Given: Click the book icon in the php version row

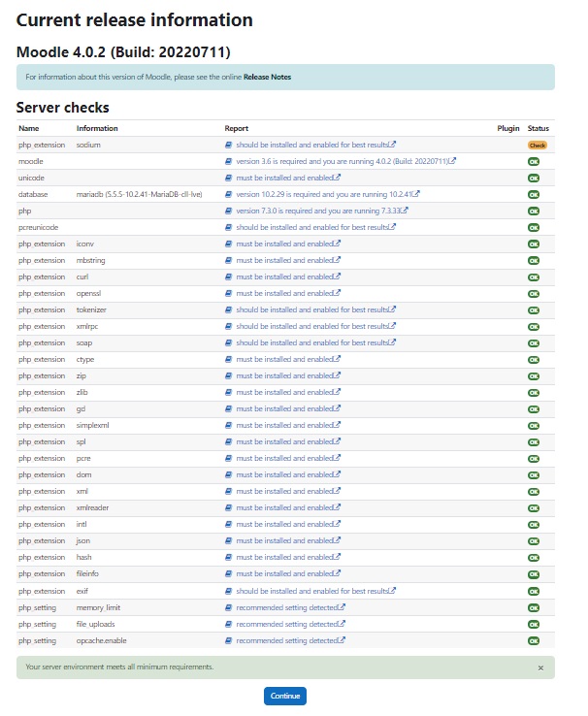Looking at the screenshot, I should point(228,211).
